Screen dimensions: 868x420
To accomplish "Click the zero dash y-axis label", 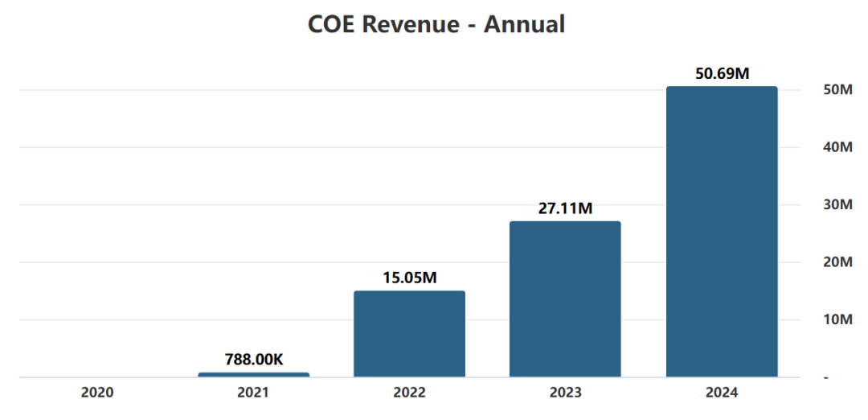I will (825, 377).
